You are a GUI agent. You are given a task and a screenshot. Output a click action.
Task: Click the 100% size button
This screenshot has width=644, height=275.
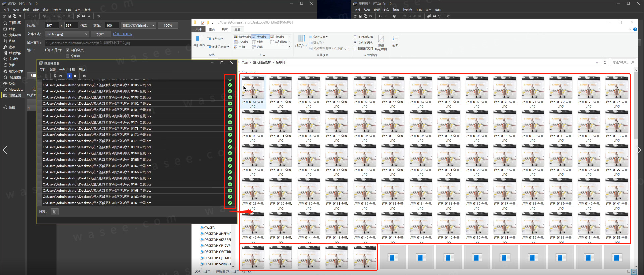point(168,25)
